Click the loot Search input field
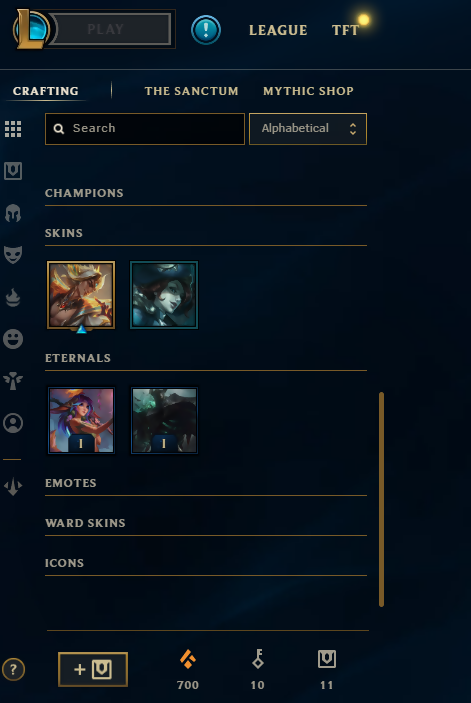The width and height of the screenshot is (471, 703). pyautogui.click(x=145, y=129)
